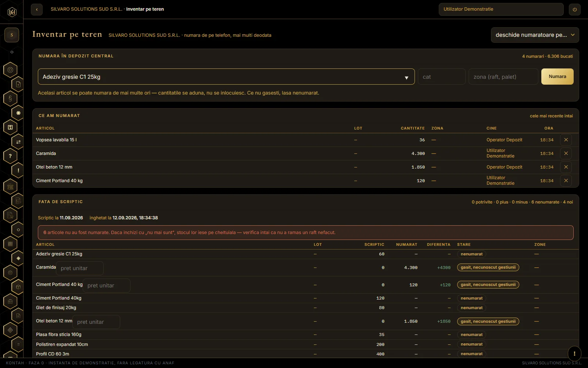Click 'pret unitar' field for Ciment Portland 40 kg
Viewport: 588px width, 368px height.
point(107,286)
